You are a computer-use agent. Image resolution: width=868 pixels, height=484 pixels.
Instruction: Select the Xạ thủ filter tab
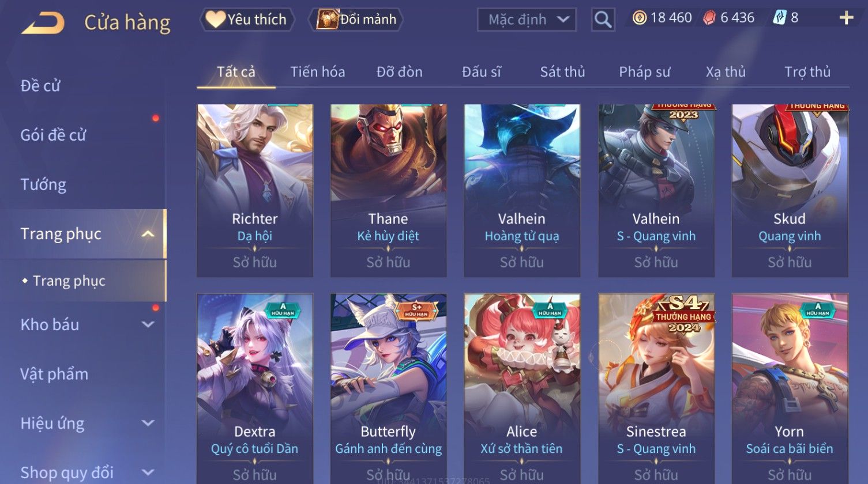pyautogui.click(x=726, y=72)
